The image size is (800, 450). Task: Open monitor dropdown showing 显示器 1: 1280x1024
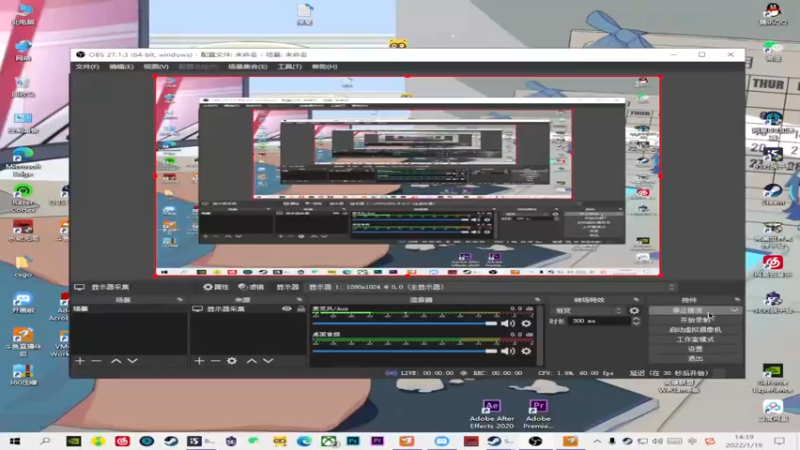(491, 287)
